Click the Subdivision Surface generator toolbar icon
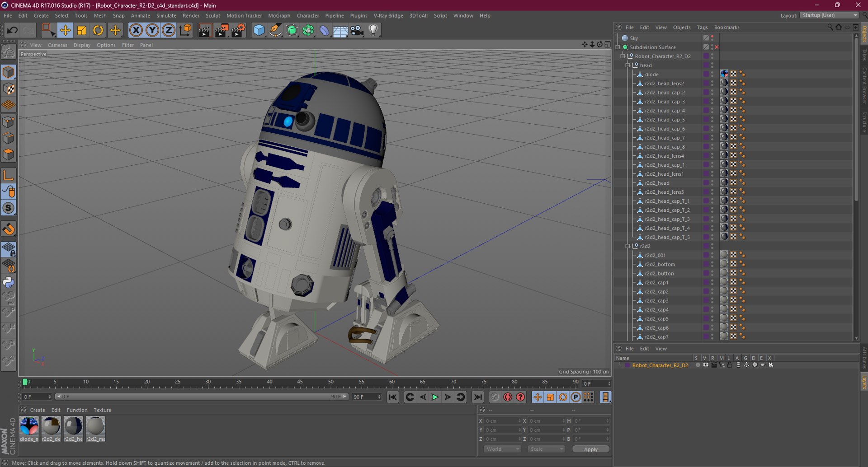The width and height of the screenshot is (868, 467). [292, 30]
